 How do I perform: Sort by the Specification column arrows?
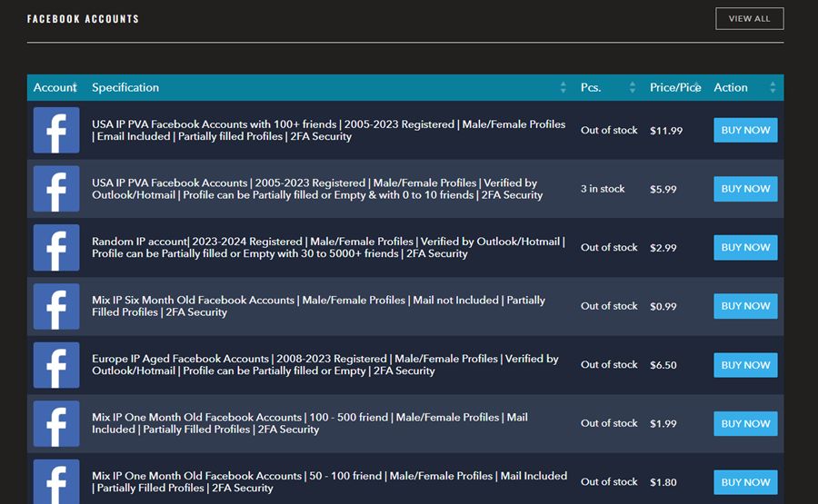point(563,87)
